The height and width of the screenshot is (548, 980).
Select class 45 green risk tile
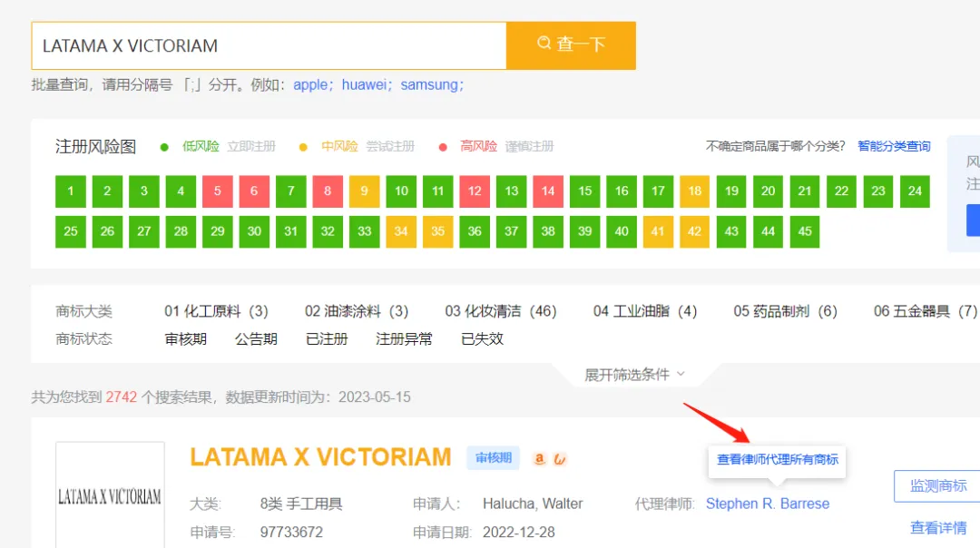click(805, 232)
